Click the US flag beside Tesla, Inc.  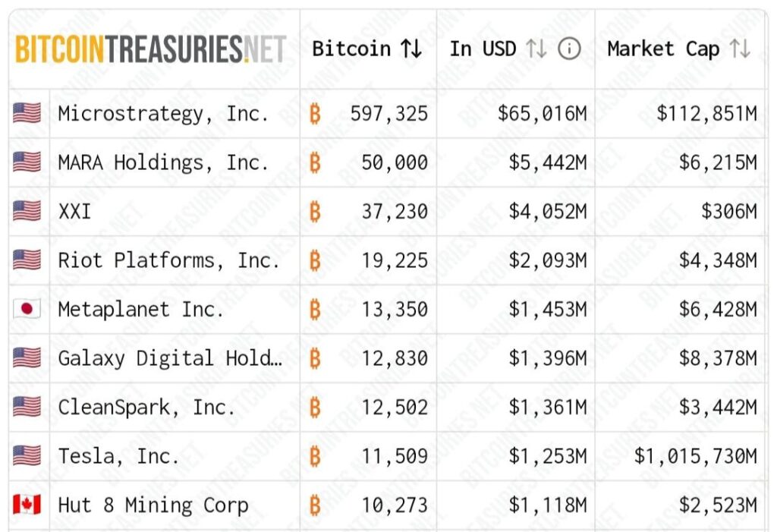(27, 456)
